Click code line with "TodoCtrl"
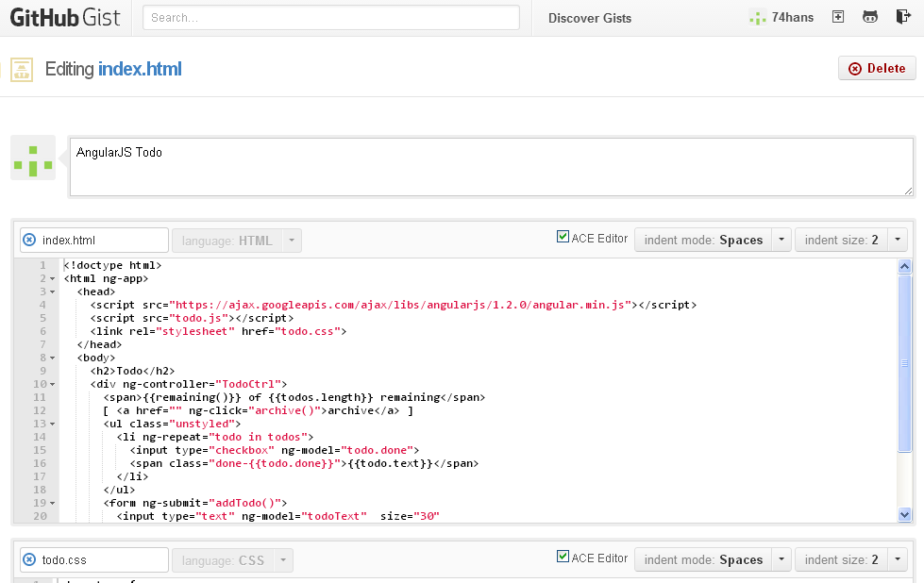The image size is (924, 583). click(x=189, y=385)
